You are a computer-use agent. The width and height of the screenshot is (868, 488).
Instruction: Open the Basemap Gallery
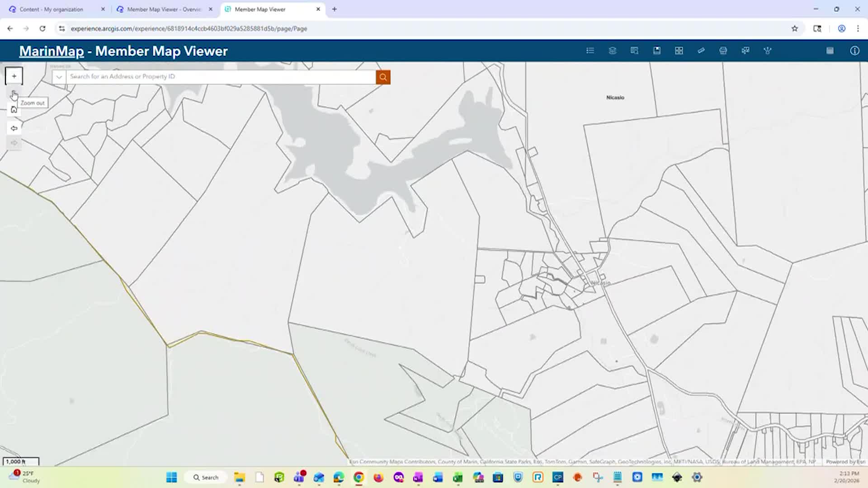click(x=679, y=51)
